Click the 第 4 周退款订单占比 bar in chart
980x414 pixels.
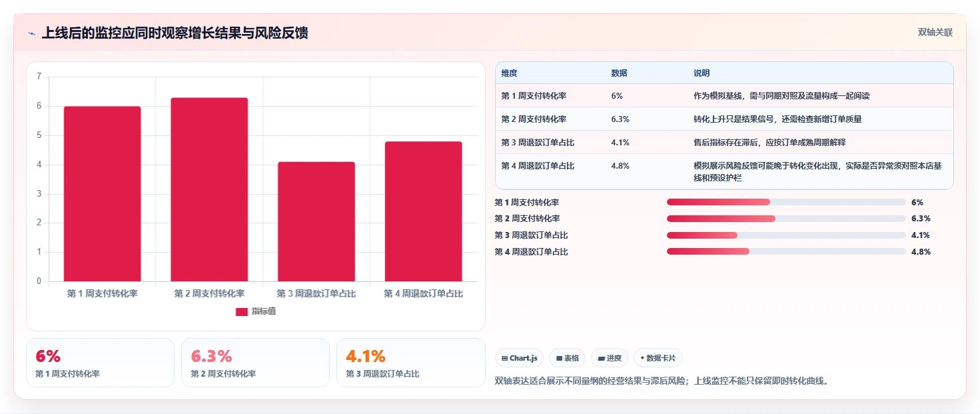point(424,211)
